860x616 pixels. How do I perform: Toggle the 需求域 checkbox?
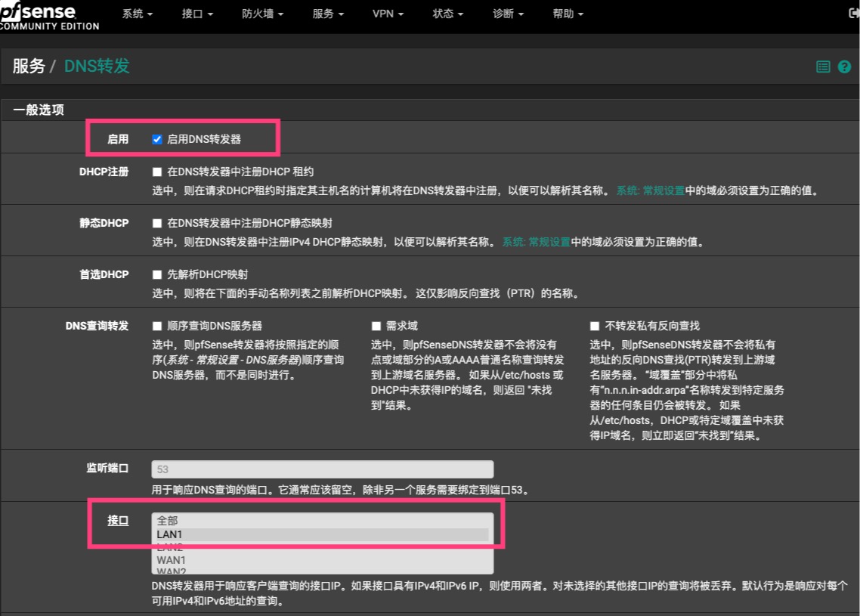pos(376,326)
